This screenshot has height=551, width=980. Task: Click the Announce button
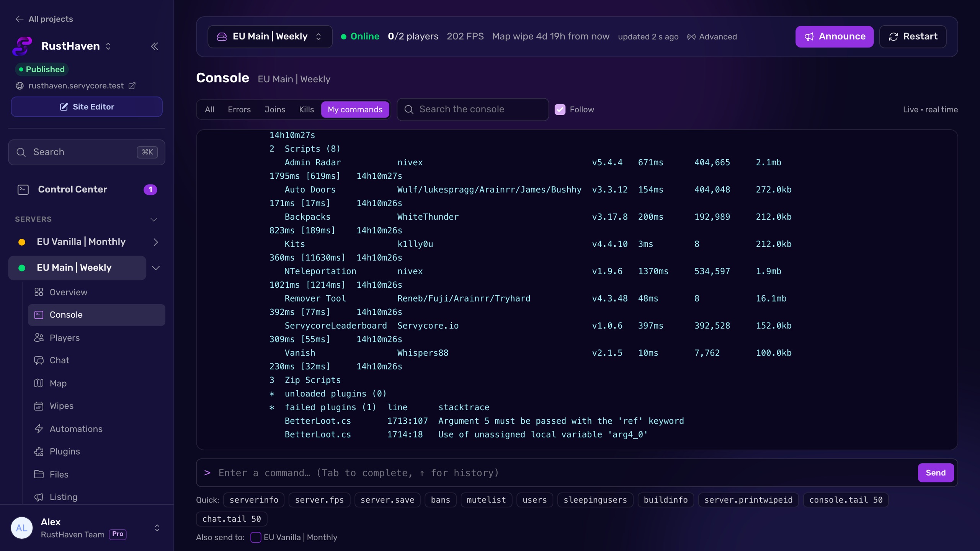tap(835, 37)
